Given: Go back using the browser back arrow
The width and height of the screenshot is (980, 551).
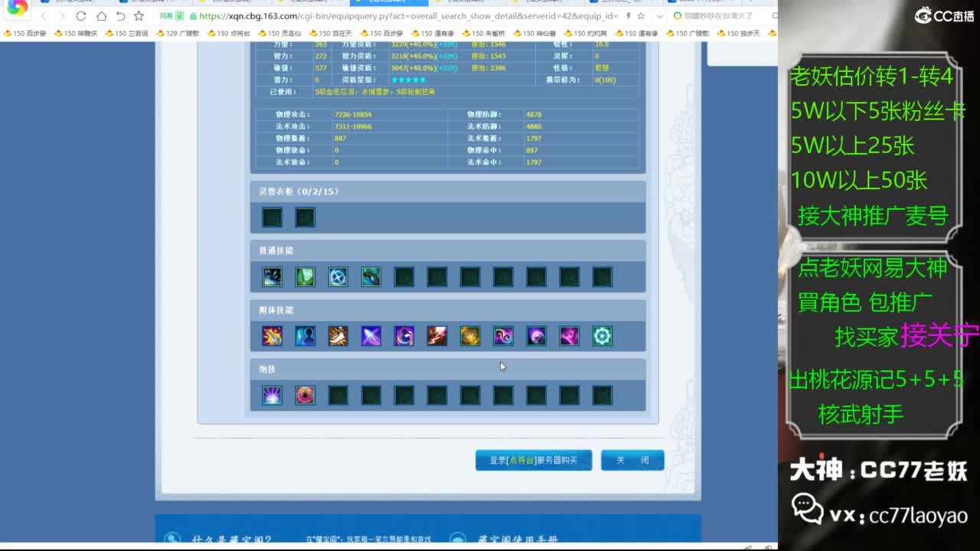Looking at the screenshot, I should pos(44,15).
